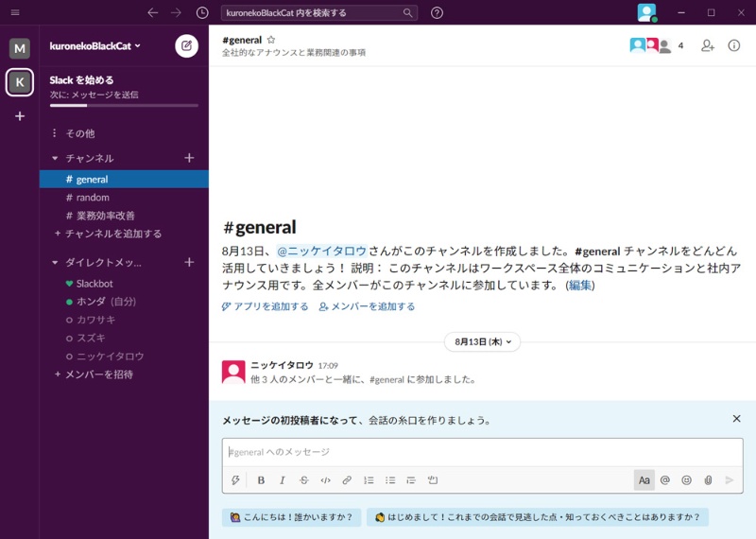
Task: Open the 8月13日 date dropdown
Action: point(482,341)
